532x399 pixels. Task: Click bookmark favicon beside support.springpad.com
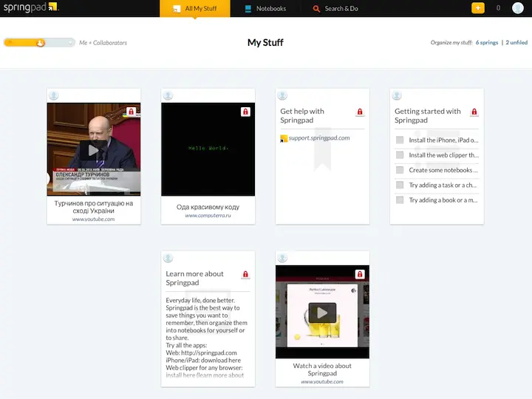(x=284, y=138)
